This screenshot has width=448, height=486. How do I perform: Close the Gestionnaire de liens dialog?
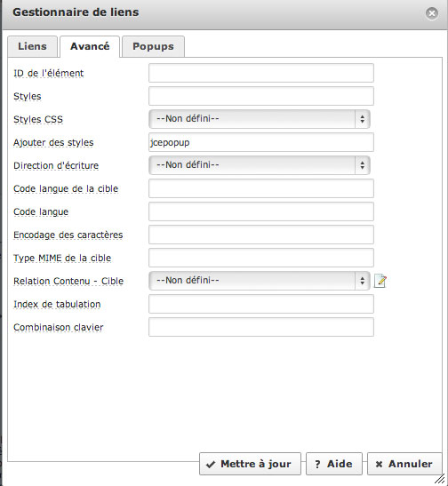432,13
